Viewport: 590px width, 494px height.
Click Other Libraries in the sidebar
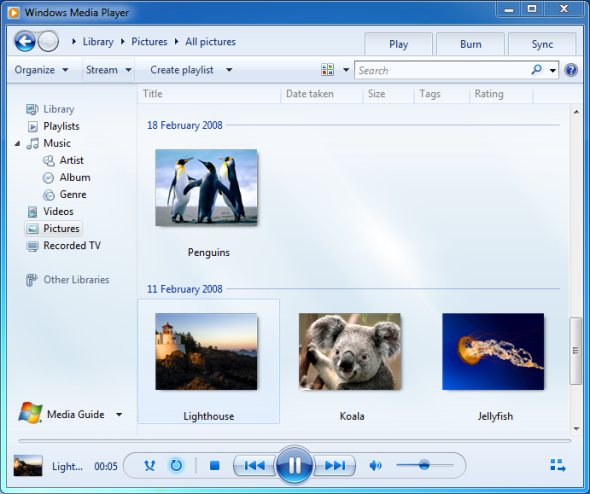(x=76, y=280)
